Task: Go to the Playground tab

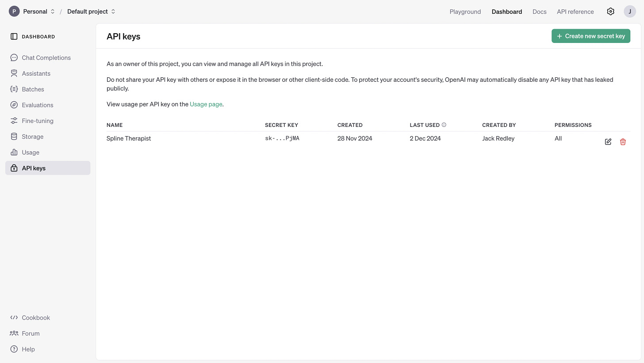Action: pos(465,12)
